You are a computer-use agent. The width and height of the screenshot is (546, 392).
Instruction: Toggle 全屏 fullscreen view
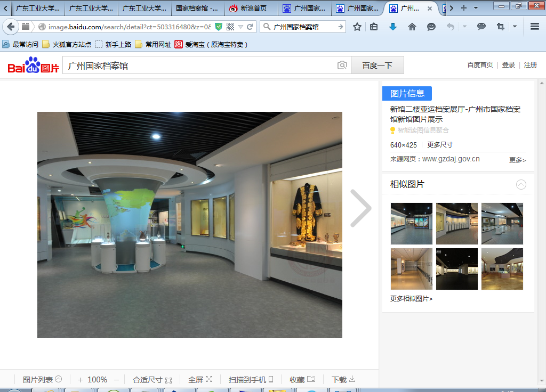(x=200, y=380)
